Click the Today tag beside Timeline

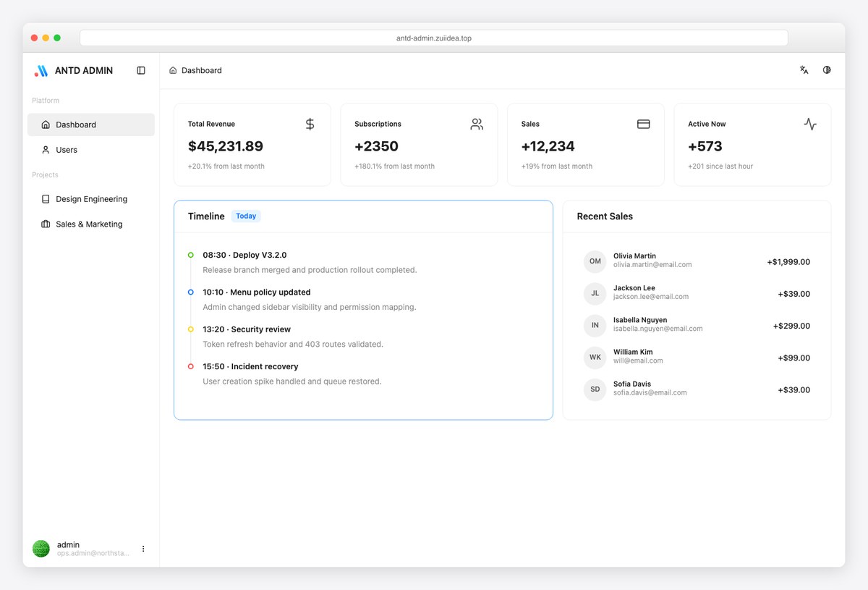pyautogui.click(x=246, y=216)
